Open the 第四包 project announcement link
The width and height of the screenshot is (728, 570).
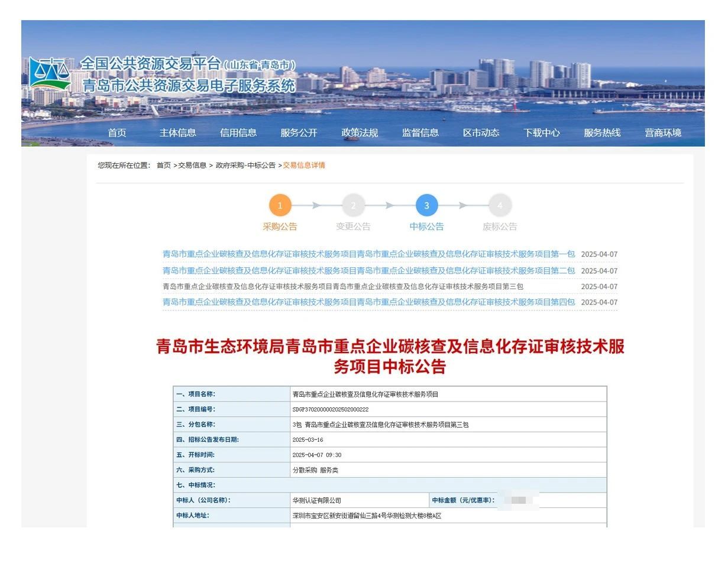pyautogui.click(x=369, y=302)
